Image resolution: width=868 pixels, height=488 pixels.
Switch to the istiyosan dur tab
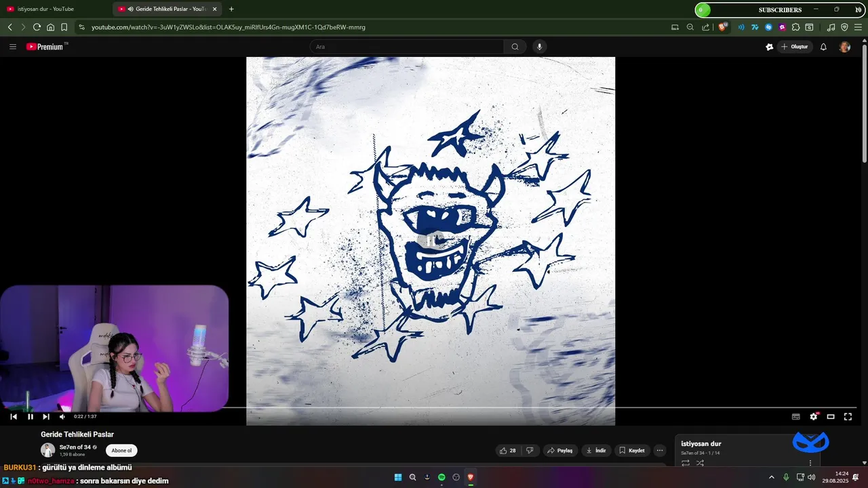(56, 9)
